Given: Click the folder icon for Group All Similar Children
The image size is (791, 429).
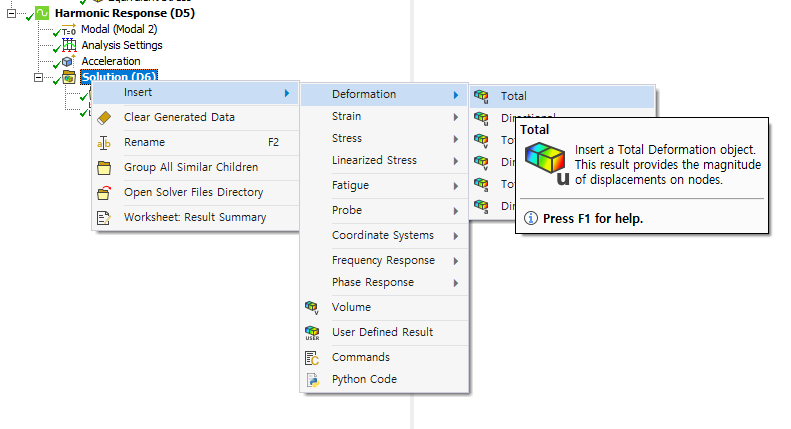Looking at the screenshot, I should pos(104,168).
